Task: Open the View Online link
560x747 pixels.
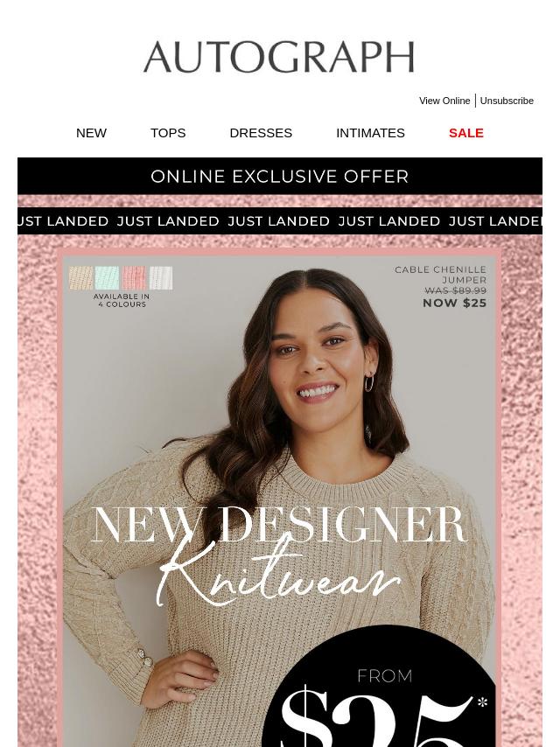Action: click(444, 101)
